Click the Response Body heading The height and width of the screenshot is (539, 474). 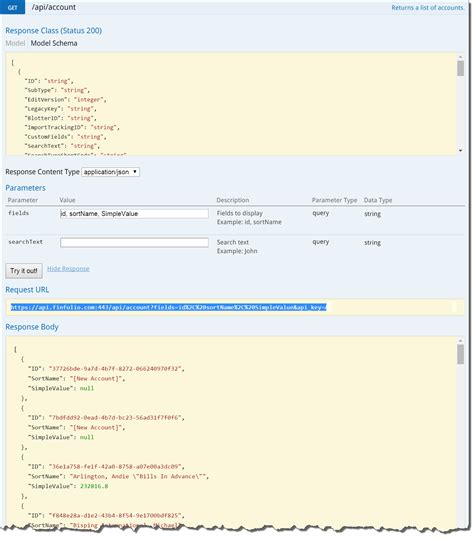click(32, 327)
